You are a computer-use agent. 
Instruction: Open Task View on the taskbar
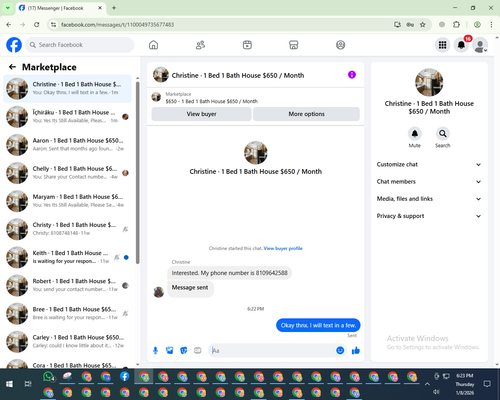click(x=28, y=384)
